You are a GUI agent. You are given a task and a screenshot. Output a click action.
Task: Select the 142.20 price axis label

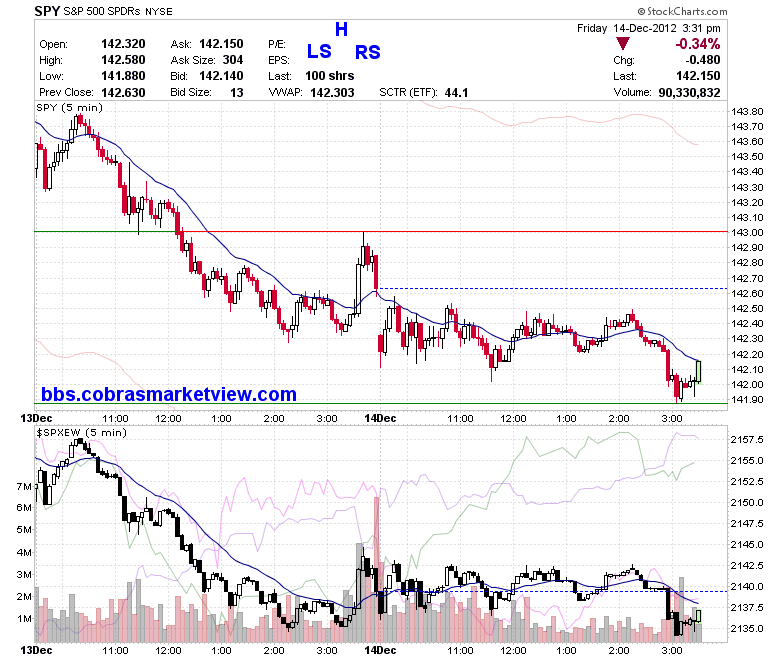point(747,354)
